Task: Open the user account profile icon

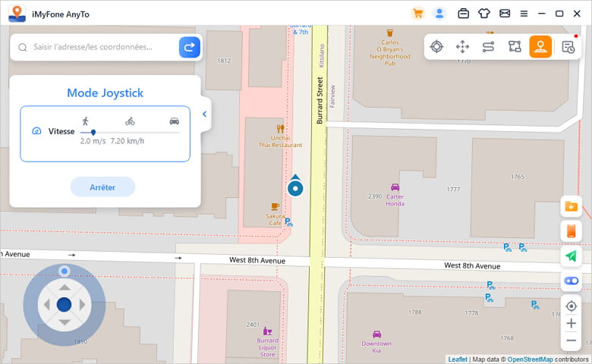Action: point(439,14)
